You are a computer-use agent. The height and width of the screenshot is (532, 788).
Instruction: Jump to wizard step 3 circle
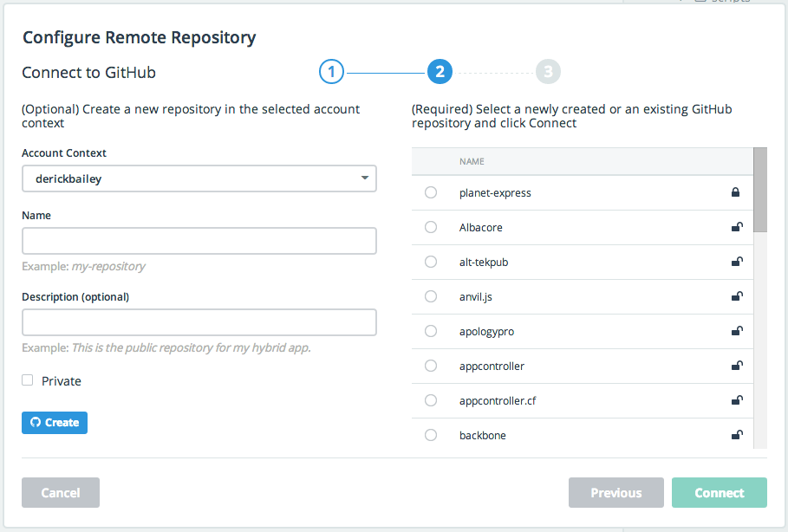click(x=548, y=72)
